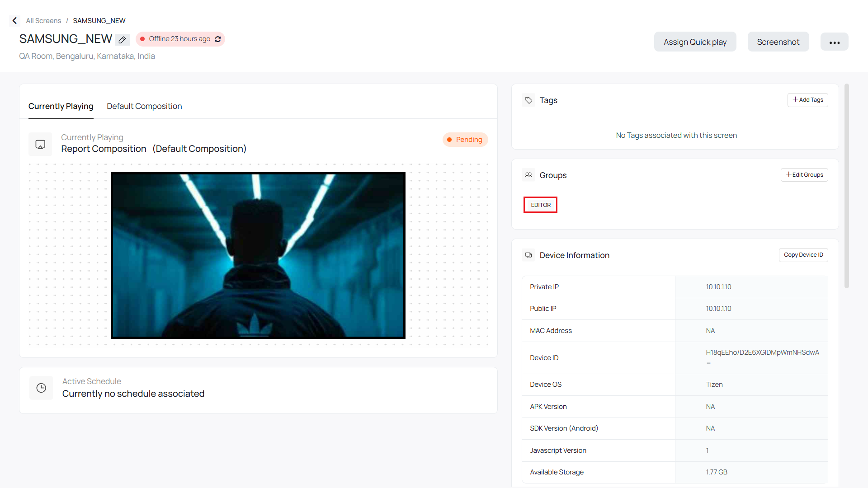Click the composition preview thumbnail

pos(258,255)
